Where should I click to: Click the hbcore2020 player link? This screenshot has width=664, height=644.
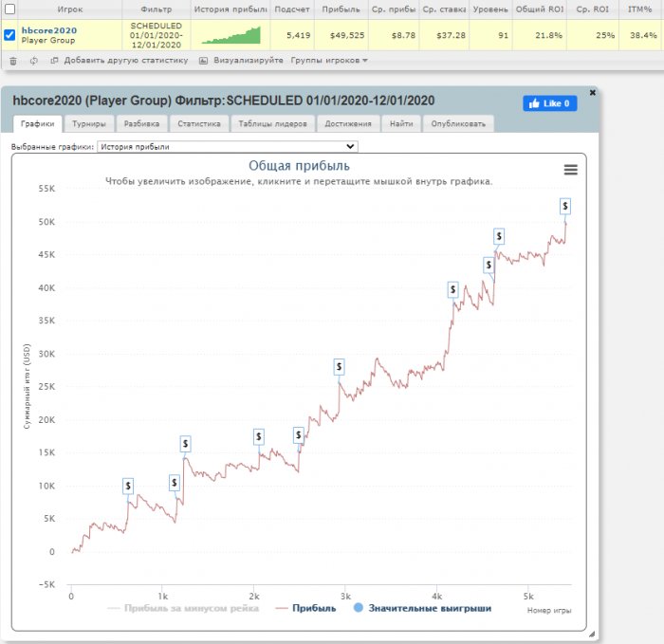pos(49,30)
